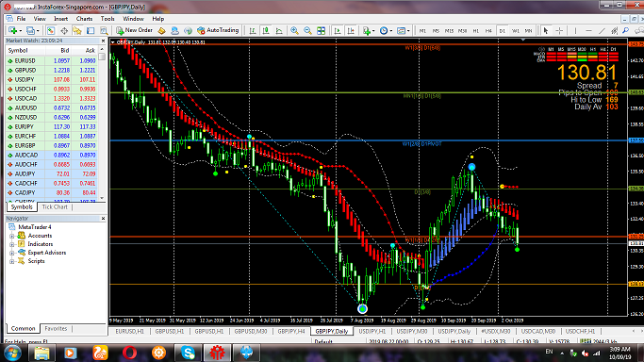Open the Opera browser taskbar icon
This screenshot has width=644, height=362.
point(129,353)
